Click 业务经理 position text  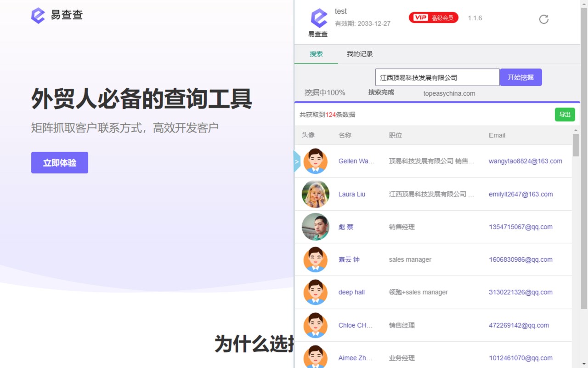(x=402, y=358)
